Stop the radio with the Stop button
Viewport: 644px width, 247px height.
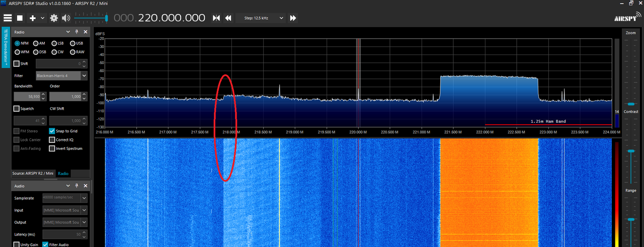coord(20,18)
